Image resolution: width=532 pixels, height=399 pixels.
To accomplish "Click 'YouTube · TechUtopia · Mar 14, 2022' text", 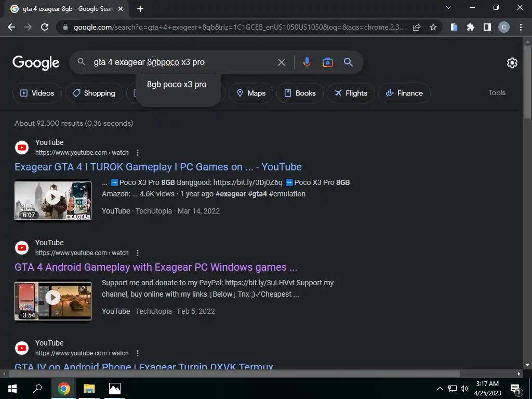I will [x=161, y=211].
